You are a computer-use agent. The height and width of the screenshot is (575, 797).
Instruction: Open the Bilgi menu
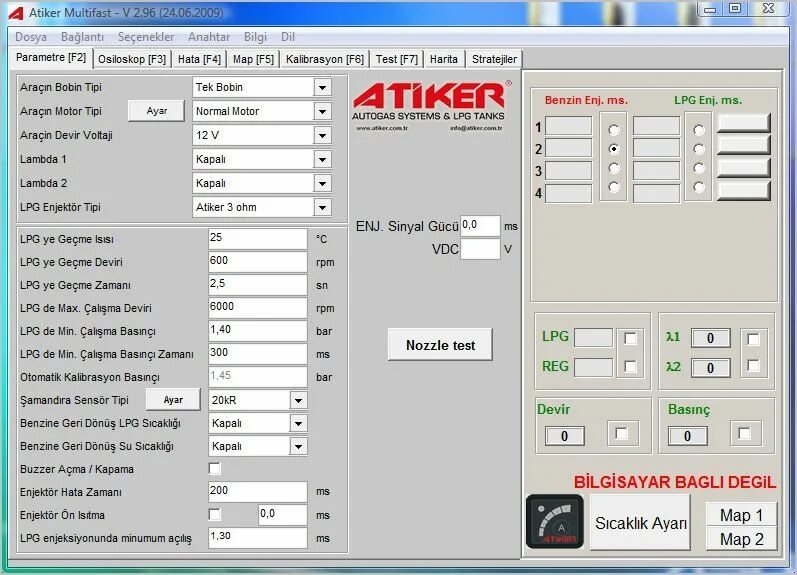click(255, 37)
